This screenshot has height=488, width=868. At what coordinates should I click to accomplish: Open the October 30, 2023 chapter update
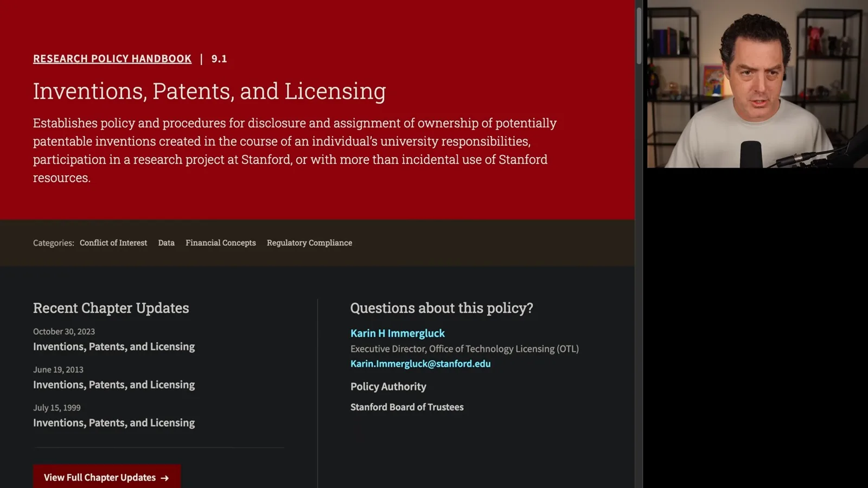click(x=114, y=346)
